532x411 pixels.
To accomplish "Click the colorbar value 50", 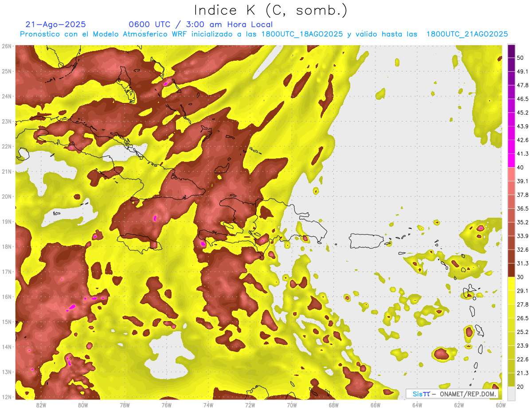I will click(x=521, y=58).
